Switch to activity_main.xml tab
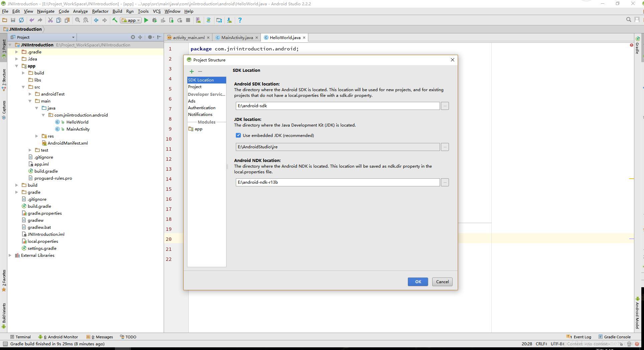 [189, 37]
